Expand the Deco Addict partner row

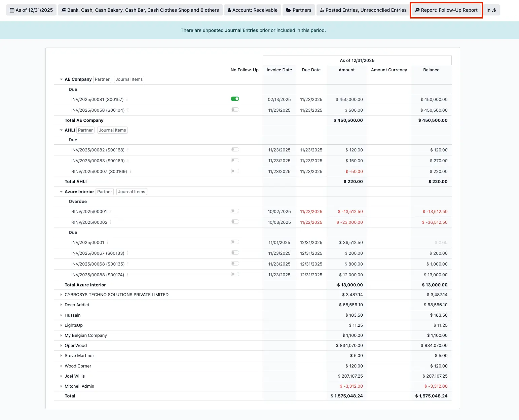pos(61,305)
